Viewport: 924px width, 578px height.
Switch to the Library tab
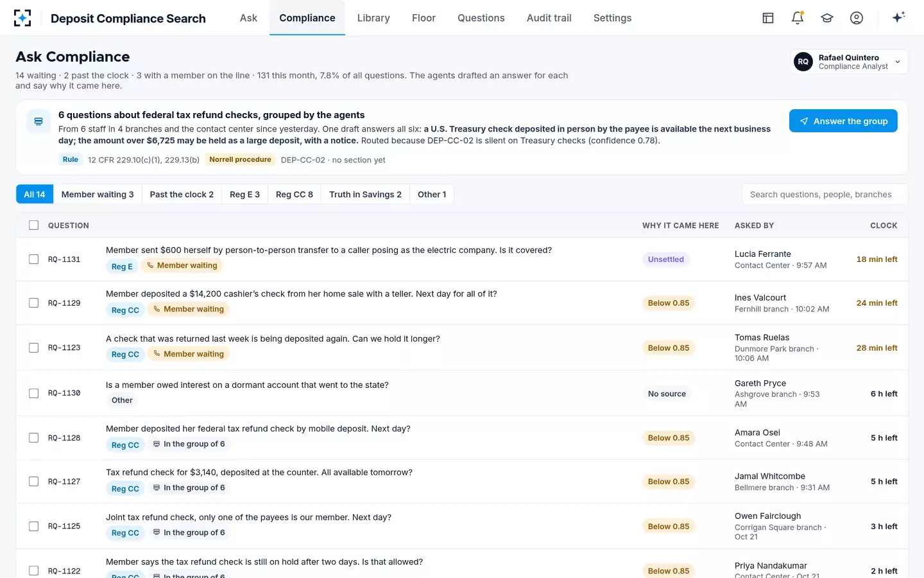tap(373, 18)
